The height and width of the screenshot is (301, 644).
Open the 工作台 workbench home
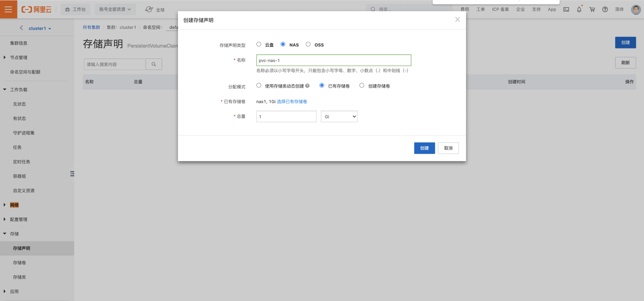point(76,9)
